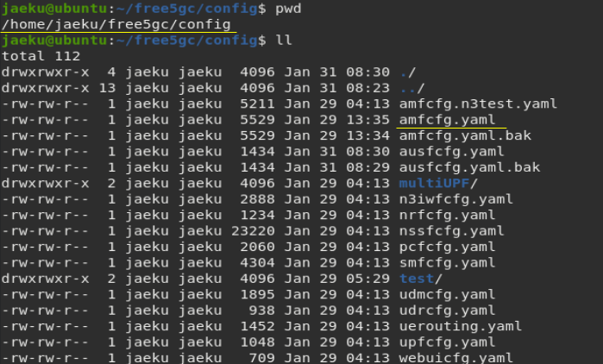The image size is (603, 364).
Task: Select the nssfcfg.yaml filename
Action: [451, 231]
